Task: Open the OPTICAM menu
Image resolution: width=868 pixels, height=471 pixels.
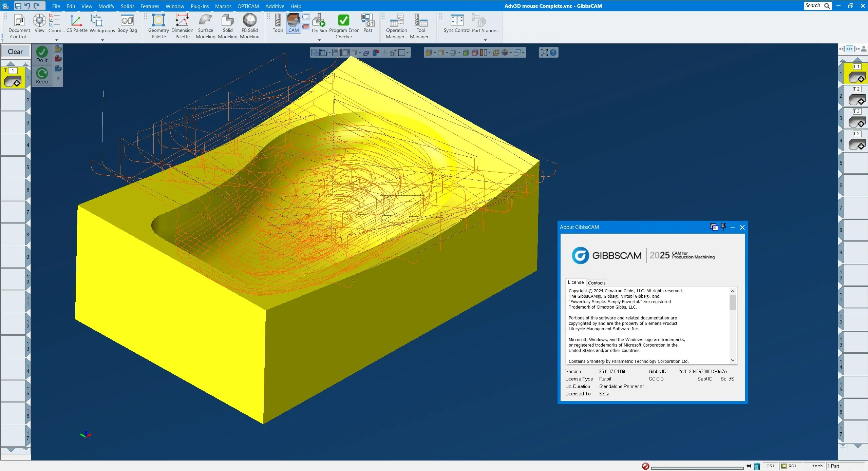Action: point(248,6)
